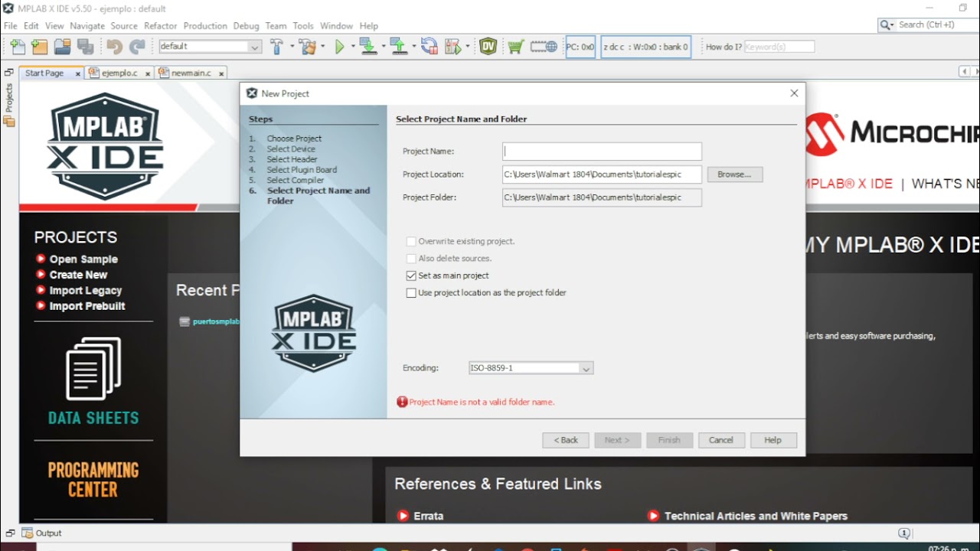Open the Refactor menu
The height and width of the screenshot is (551, 980).
point(160,26)
